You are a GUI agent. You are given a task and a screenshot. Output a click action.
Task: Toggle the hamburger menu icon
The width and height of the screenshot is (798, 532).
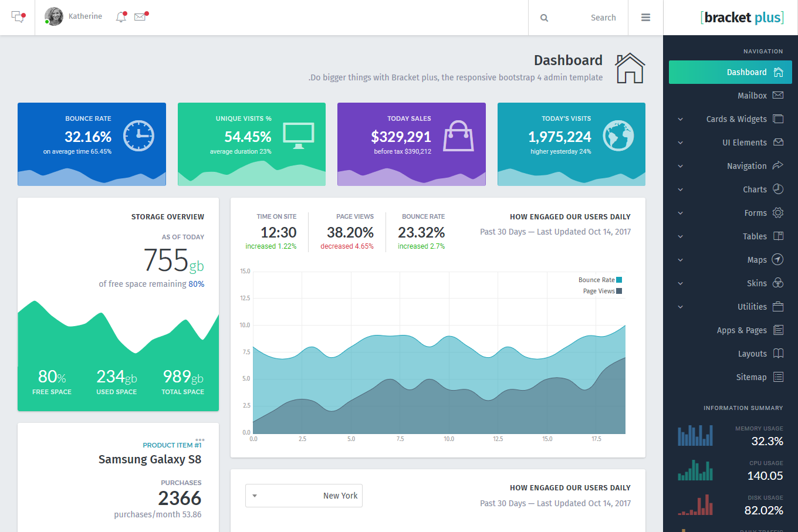pos(645,18)
